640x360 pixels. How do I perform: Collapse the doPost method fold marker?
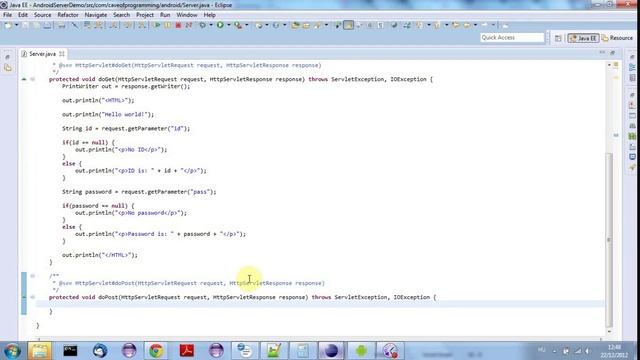pyautogui.click(x=33, y=297)
